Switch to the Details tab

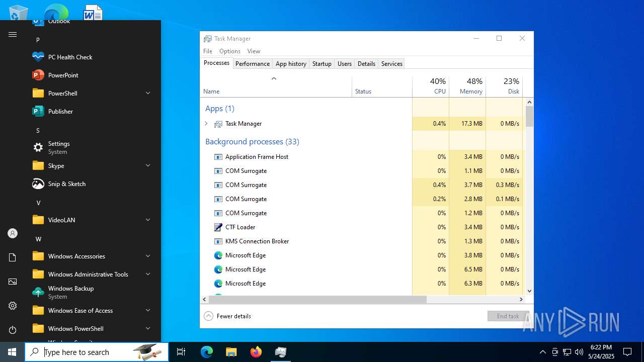[366, 64]
